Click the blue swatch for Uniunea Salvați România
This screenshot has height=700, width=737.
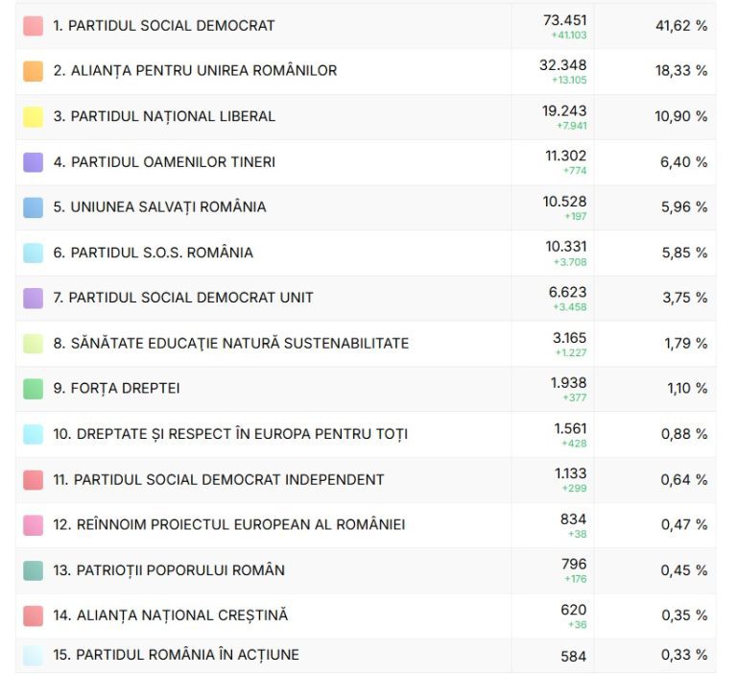click(x=33, y=207)
